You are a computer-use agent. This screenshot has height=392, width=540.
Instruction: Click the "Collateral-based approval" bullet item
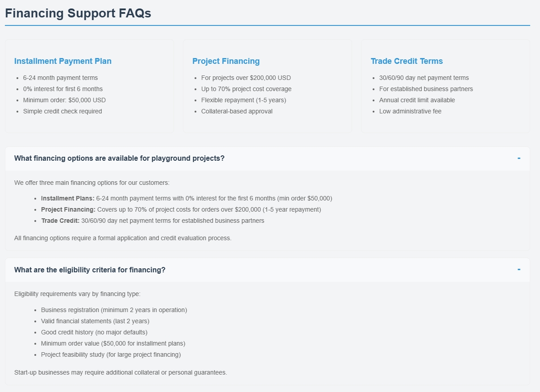[x=237, y=111]
